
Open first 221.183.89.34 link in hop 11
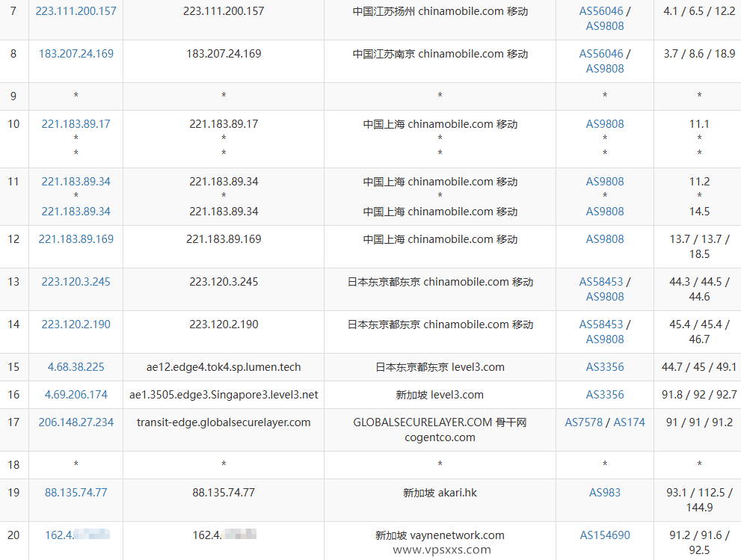[76, 182]
